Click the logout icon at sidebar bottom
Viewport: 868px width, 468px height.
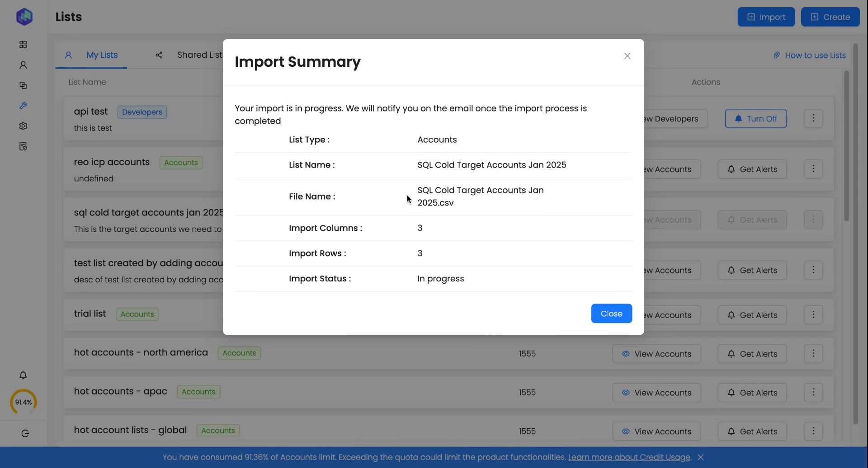tap(25, 434)
